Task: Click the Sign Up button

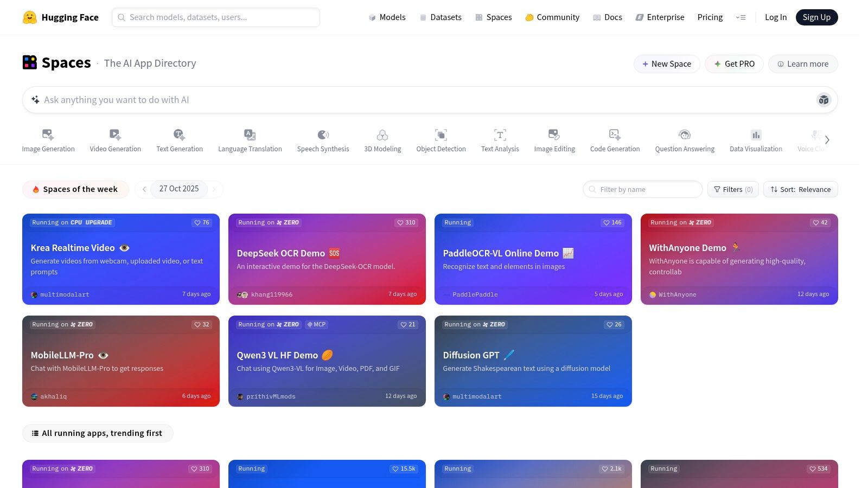Action: (816, 17)
